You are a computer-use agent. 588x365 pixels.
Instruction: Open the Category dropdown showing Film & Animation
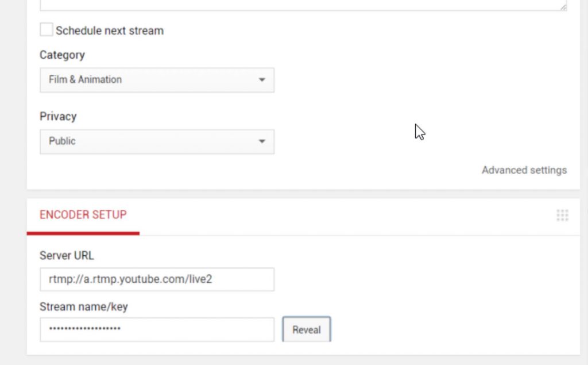tap(157, 80)
